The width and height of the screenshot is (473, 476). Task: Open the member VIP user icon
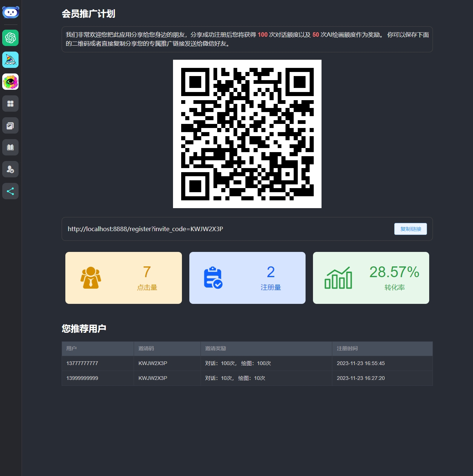point(10,169)
